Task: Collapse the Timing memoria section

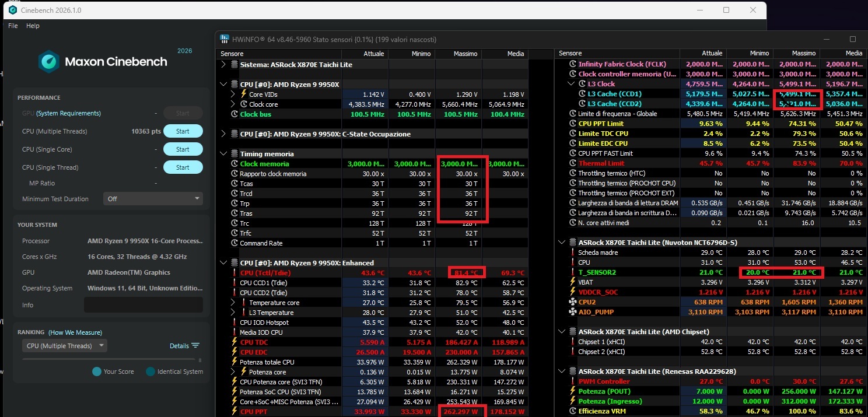Action: pos(223,154)
